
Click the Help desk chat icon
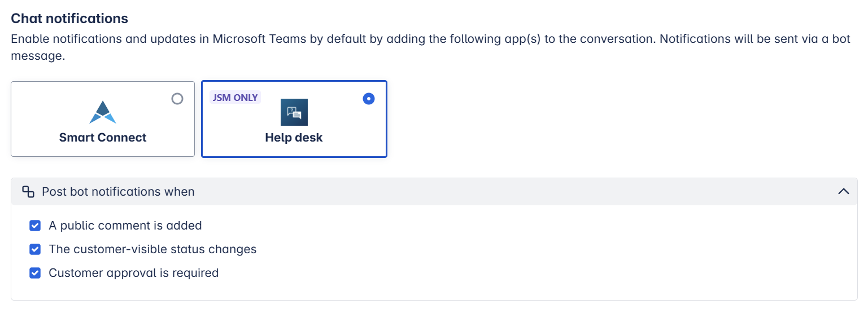[x=294, y=112]
